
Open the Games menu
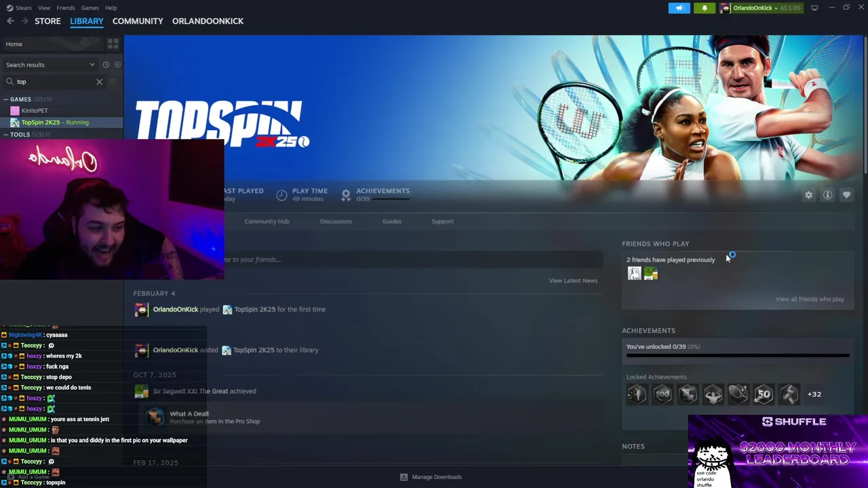click(90, 7)
